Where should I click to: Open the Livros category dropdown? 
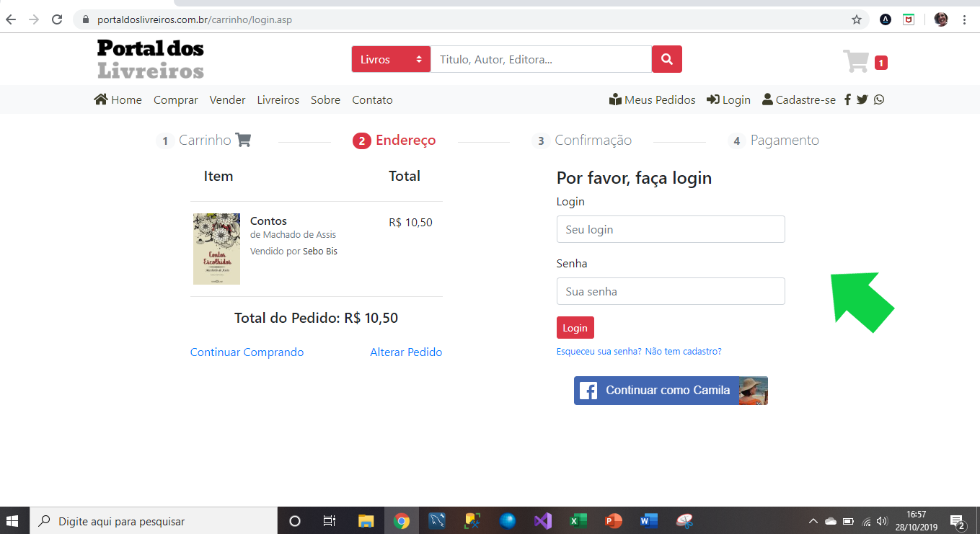pos(391,59)
